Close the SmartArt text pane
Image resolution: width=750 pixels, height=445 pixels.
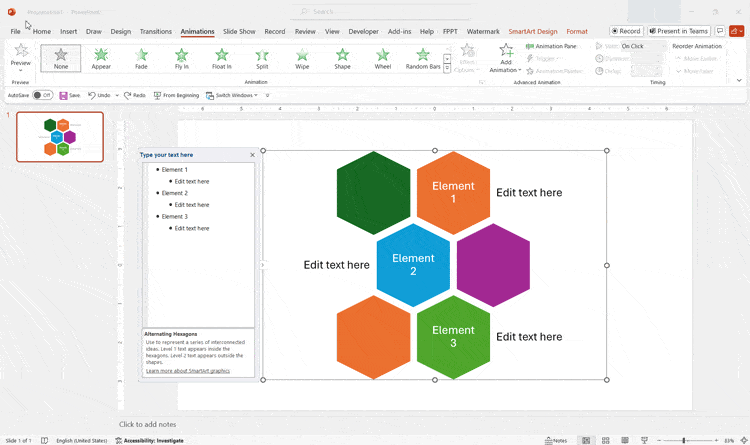click(252, 155)
